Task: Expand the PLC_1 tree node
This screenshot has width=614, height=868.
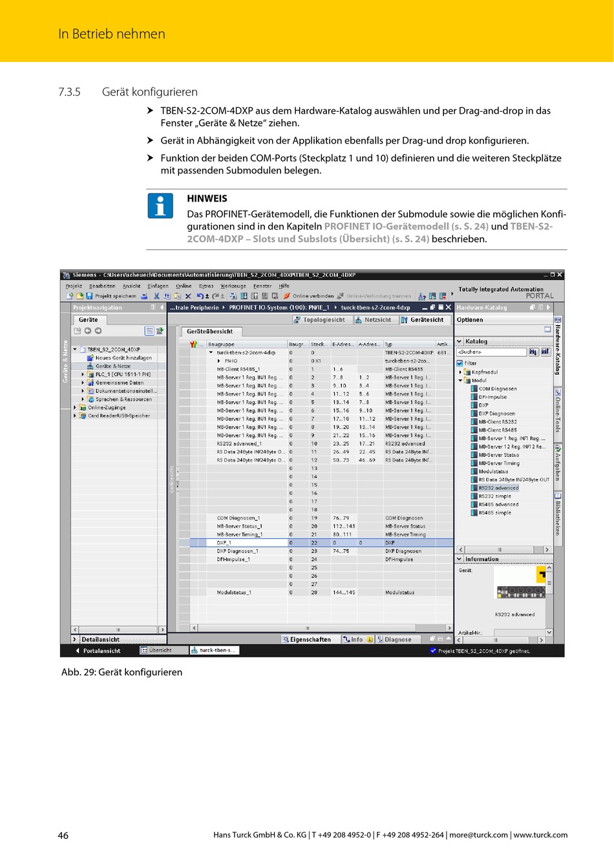Action: pos(83,374)
